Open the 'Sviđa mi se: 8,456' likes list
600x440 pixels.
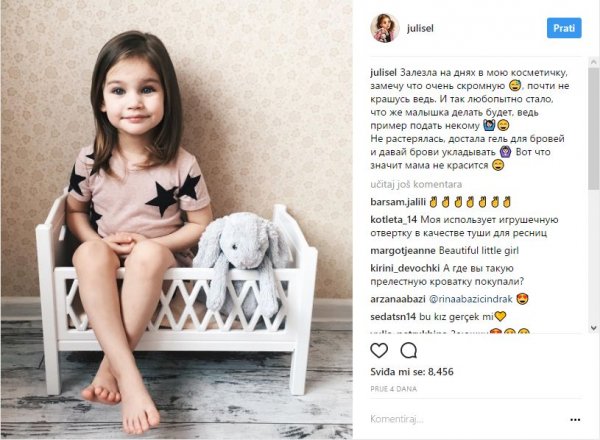tap(412, 372)
